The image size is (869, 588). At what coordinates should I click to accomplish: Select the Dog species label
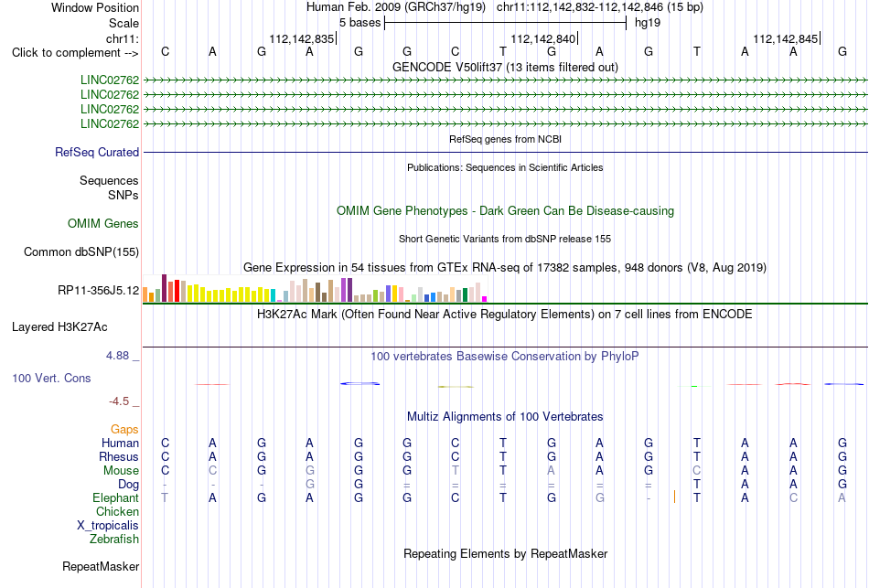point(129,484)
